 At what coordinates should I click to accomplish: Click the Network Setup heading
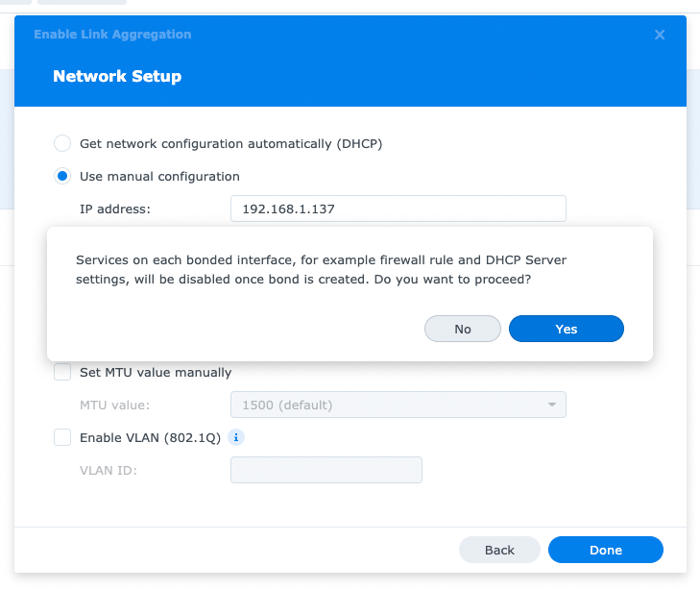(x=117, y=76)
